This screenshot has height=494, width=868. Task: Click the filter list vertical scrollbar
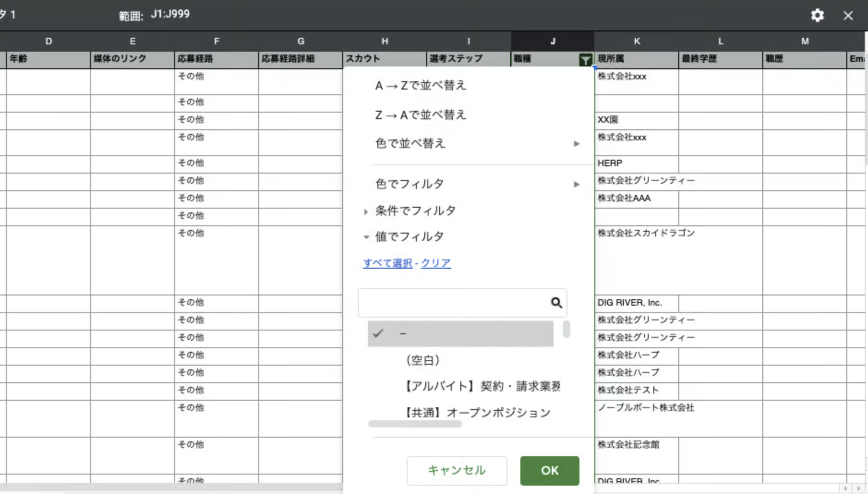click(566, 329)
